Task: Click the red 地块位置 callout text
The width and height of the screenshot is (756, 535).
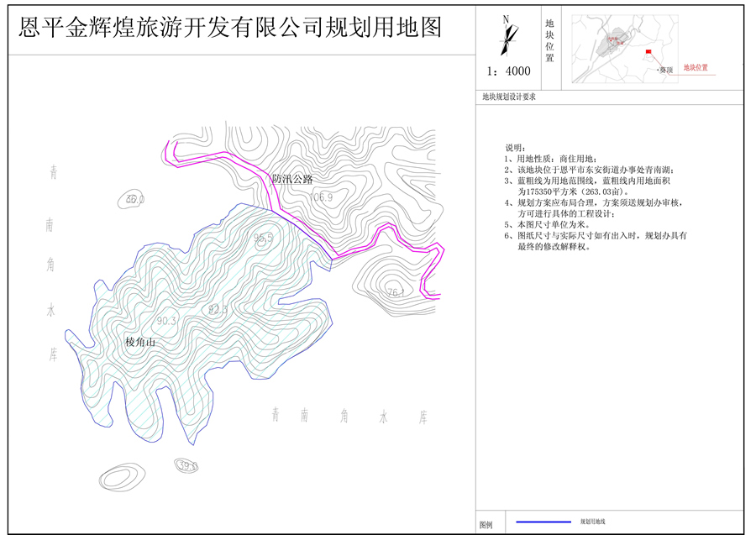Action: [696, 67]
